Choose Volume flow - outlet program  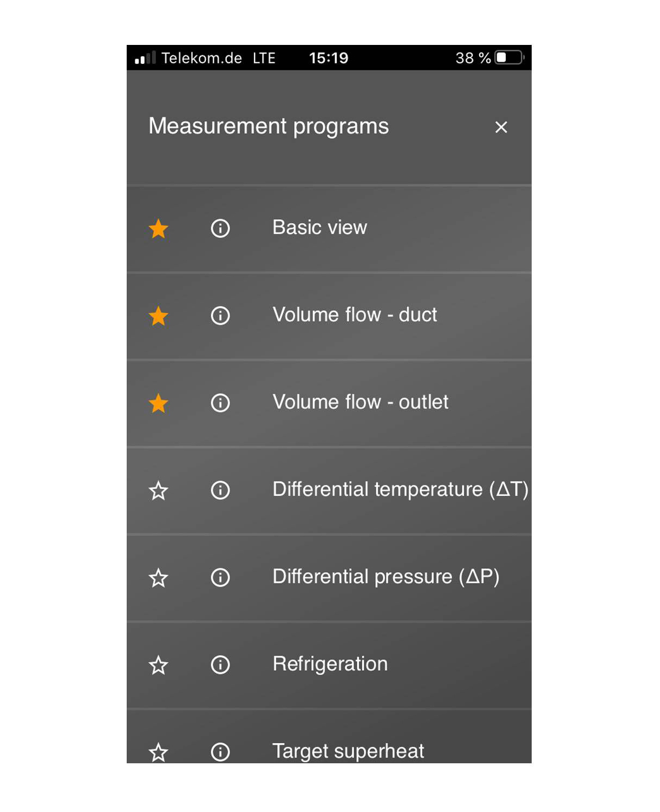[361, 402]
